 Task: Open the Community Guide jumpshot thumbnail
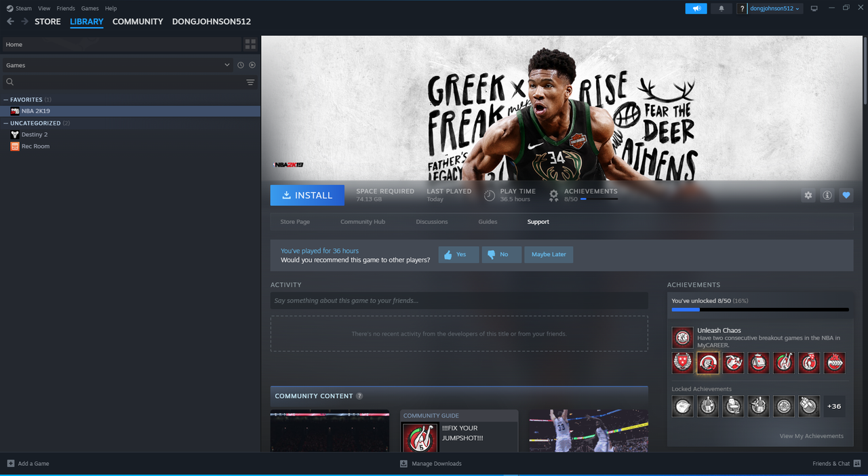click(x=420, y=437)
